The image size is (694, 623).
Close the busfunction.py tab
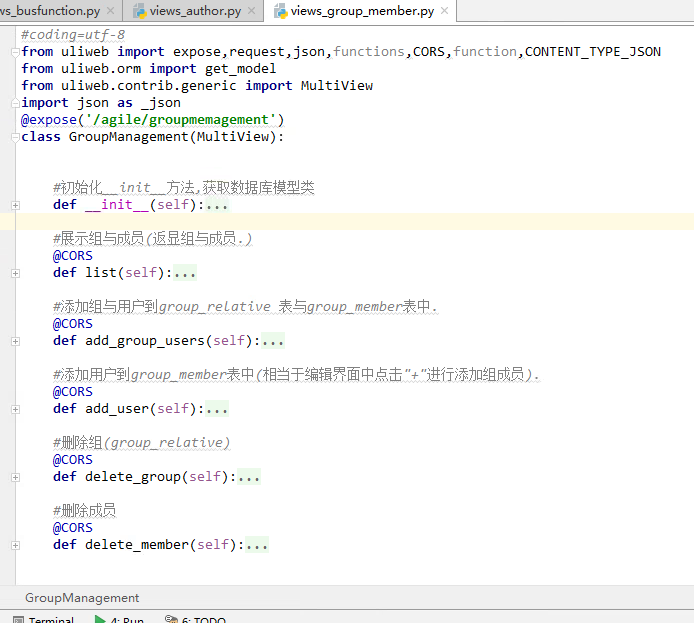pyautogui.click(x=111, y=11)
